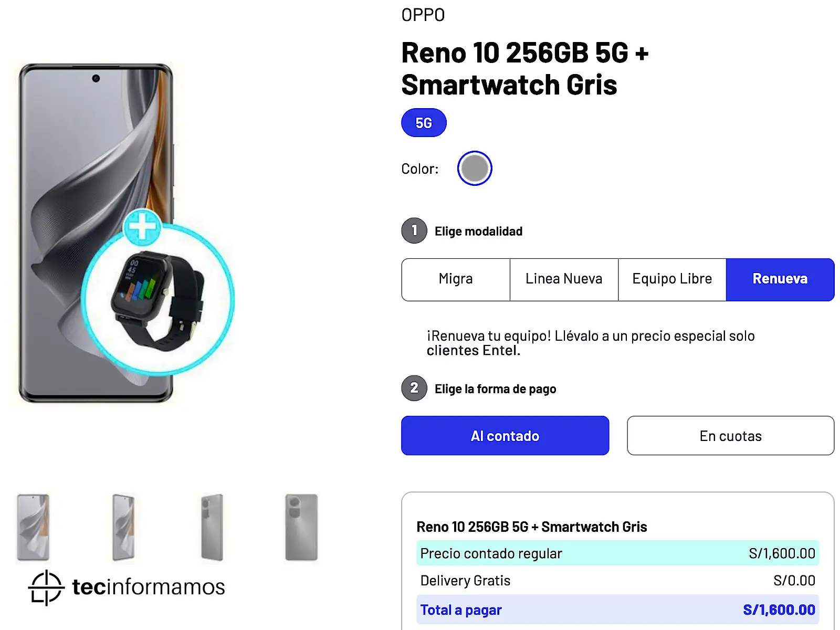Pay with Al contado option
The width and height of the screenshot is (840, 630).
click(505, 436)
